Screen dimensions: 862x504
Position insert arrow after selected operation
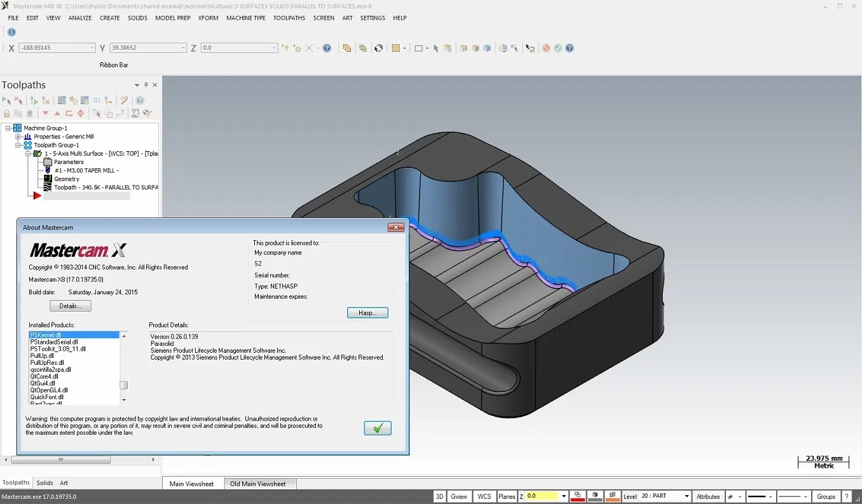point(69,114)
